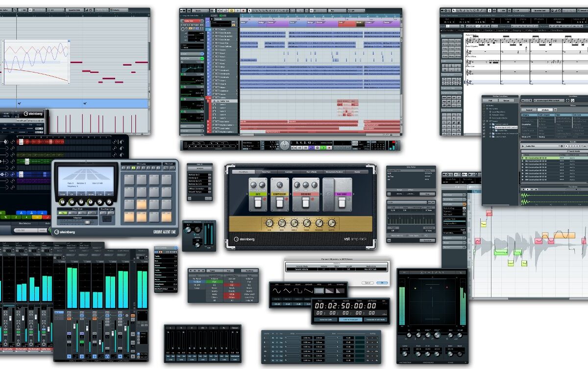Screen dimensions: 588x369
Task: Open the Cabinets tab in VST Amp Rack
Action: pyautogui.click(x=289, y=172)
